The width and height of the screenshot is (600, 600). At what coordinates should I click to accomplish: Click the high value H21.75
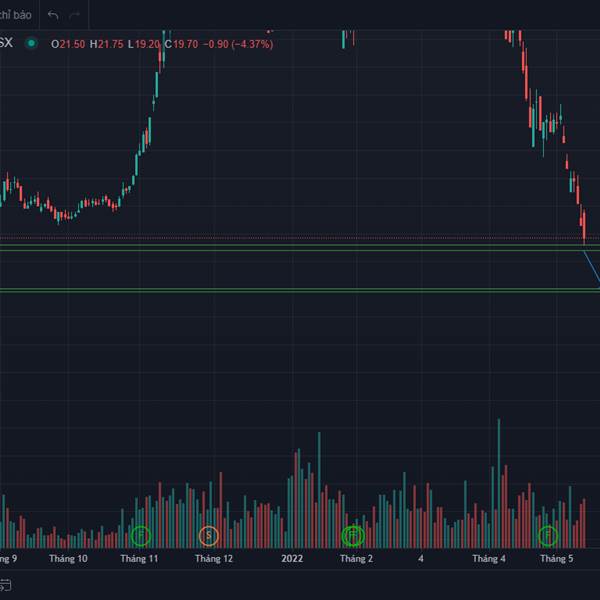tap(106, 44)
